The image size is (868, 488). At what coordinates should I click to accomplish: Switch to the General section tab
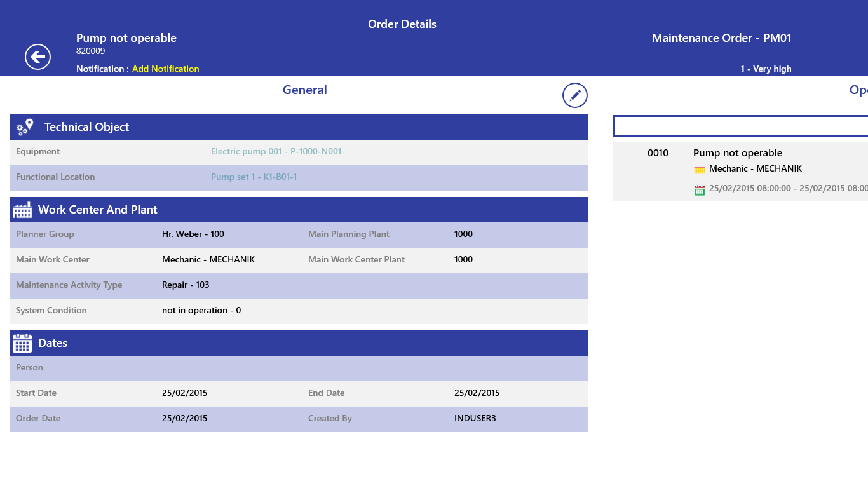click(x=305, y=90)
